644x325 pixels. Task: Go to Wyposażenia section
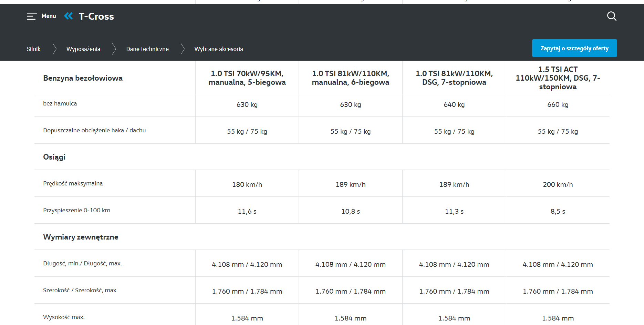click(x=83, y=49)
